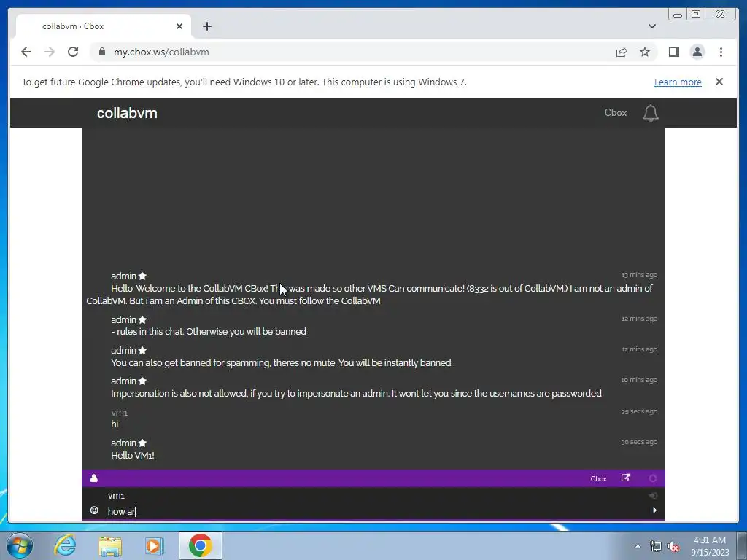Click admin name on the Hello VM1! message
The height and width of the screenshot is (560, 747).
(x=123, y=443)
